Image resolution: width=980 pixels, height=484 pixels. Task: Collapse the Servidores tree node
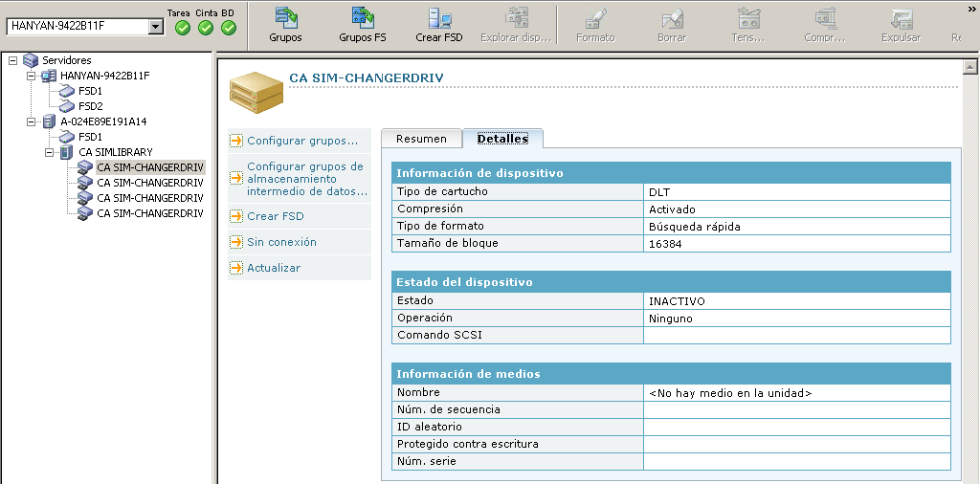pos(12,60)
